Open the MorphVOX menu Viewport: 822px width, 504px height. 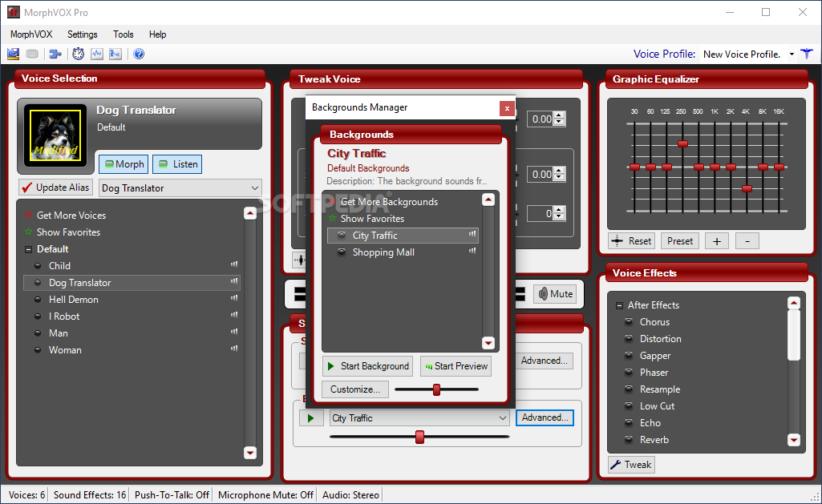coord(31,34)
